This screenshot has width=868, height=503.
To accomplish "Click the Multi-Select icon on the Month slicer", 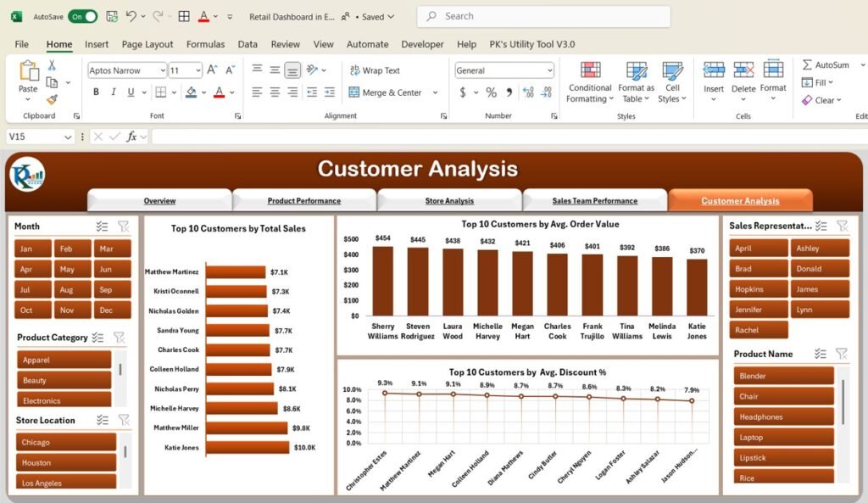I will click(102, 226).
